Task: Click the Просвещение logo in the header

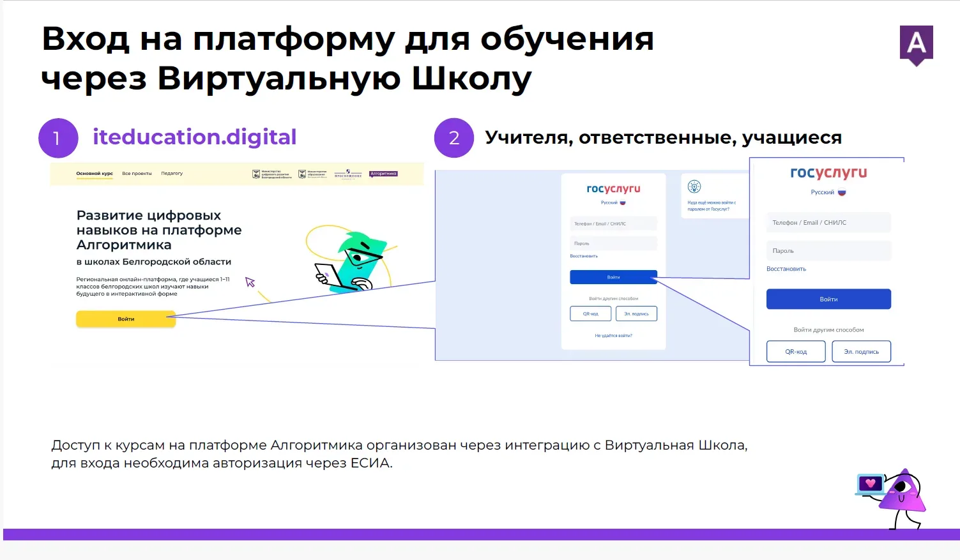Action: pos(348,174)
